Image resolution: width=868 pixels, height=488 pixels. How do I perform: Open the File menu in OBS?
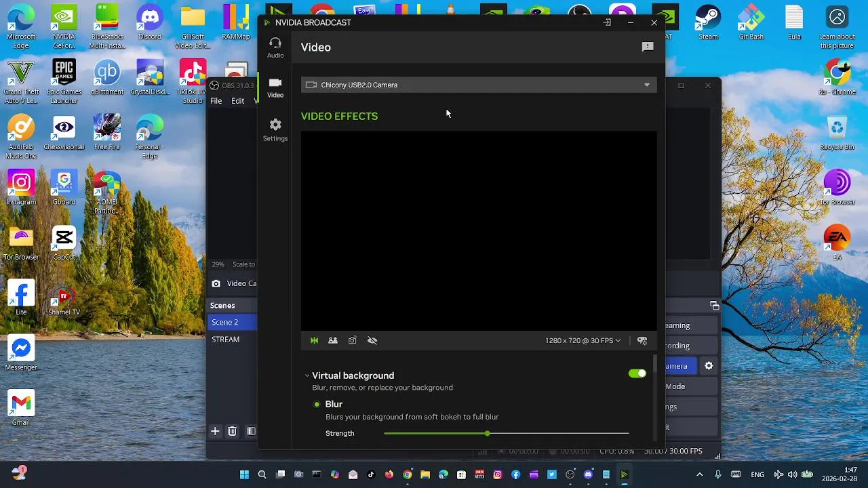pos(216,100)
